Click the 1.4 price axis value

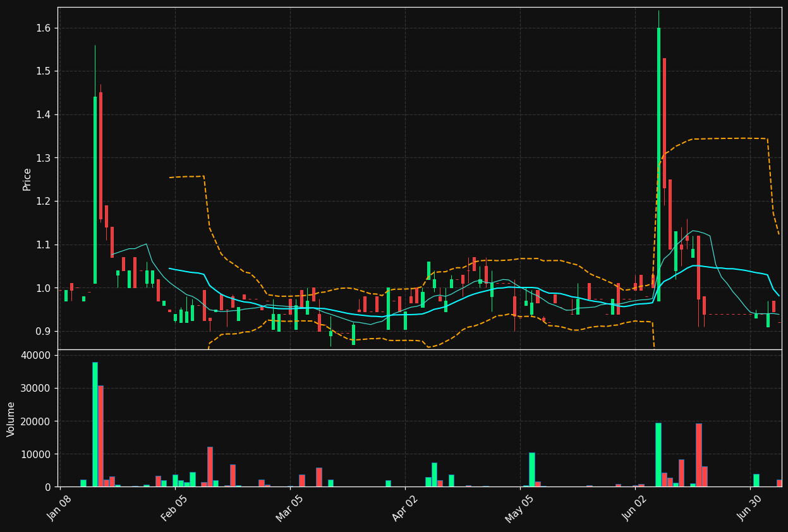point(44,114)
